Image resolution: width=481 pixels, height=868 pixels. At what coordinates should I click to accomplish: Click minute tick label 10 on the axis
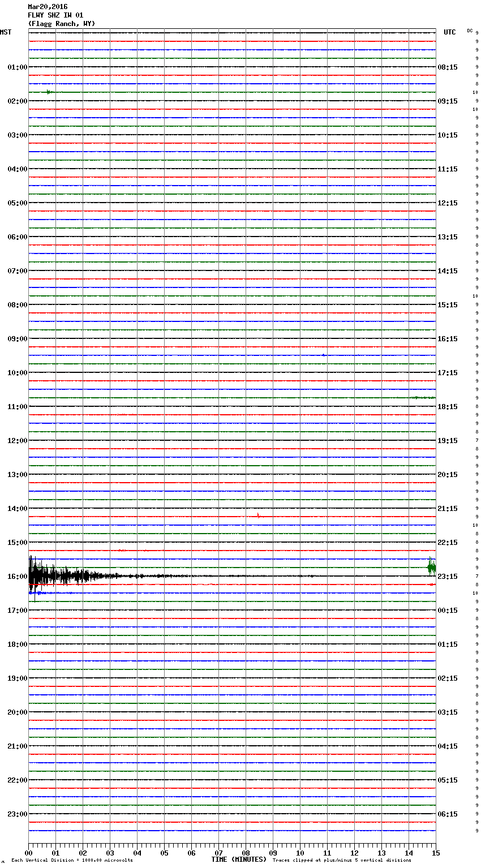click(300, 853)
